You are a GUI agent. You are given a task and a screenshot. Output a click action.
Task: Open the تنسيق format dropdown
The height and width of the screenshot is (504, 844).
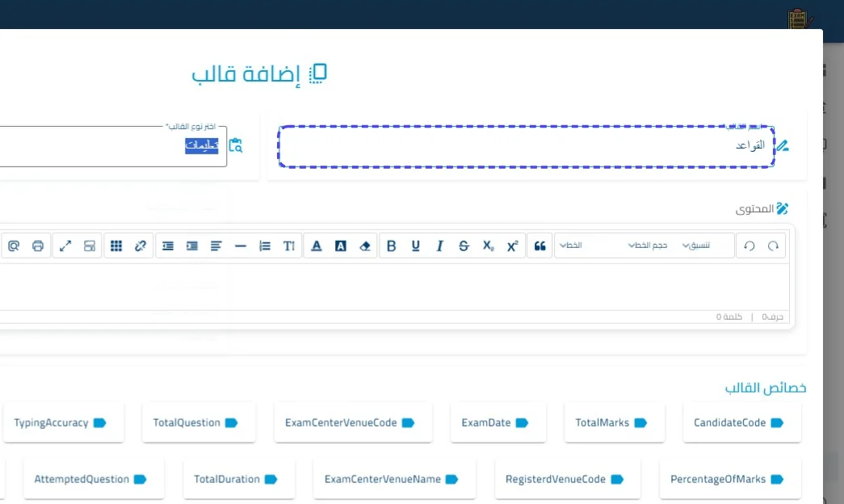tap(696, 246)
